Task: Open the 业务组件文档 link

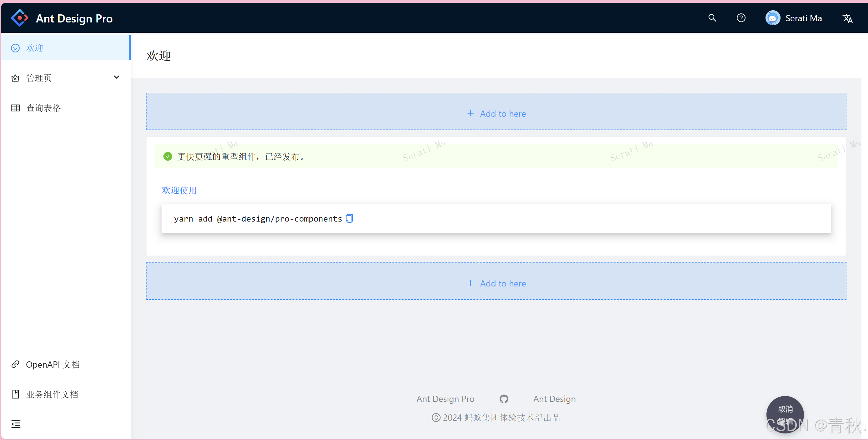Action: coord(52,394)
